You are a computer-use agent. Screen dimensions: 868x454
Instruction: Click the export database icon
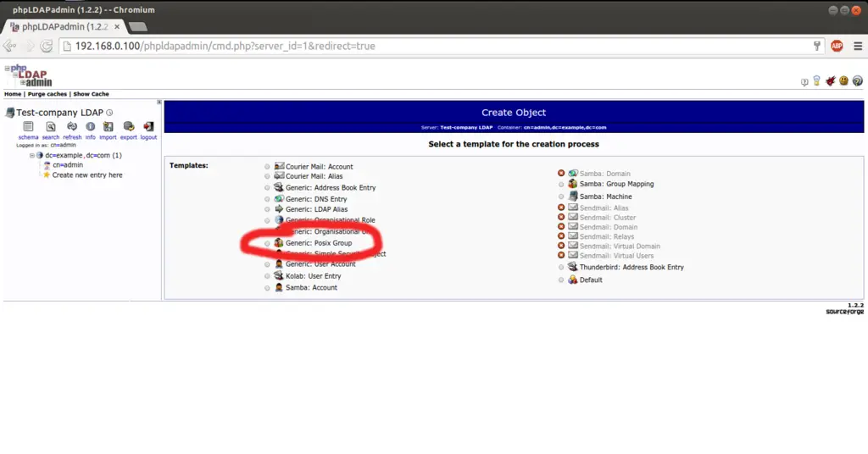coord(129,127)
